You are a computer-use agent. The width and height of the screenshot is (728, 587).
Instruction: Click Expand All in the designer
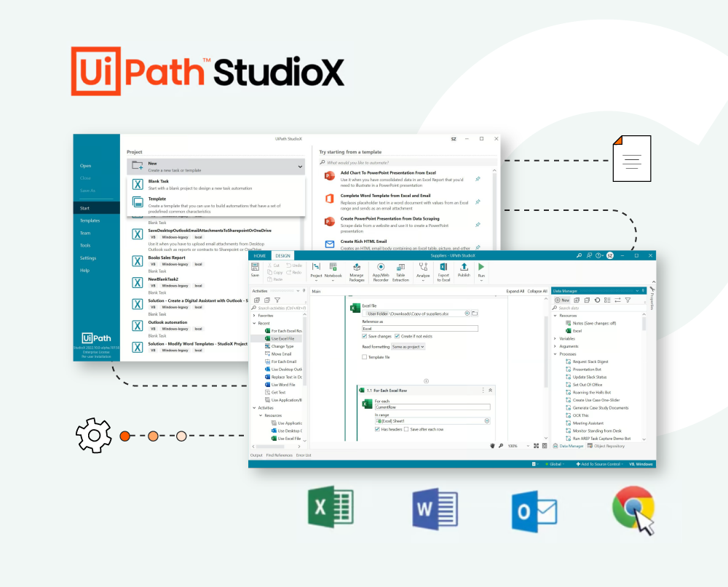point(515,292)
